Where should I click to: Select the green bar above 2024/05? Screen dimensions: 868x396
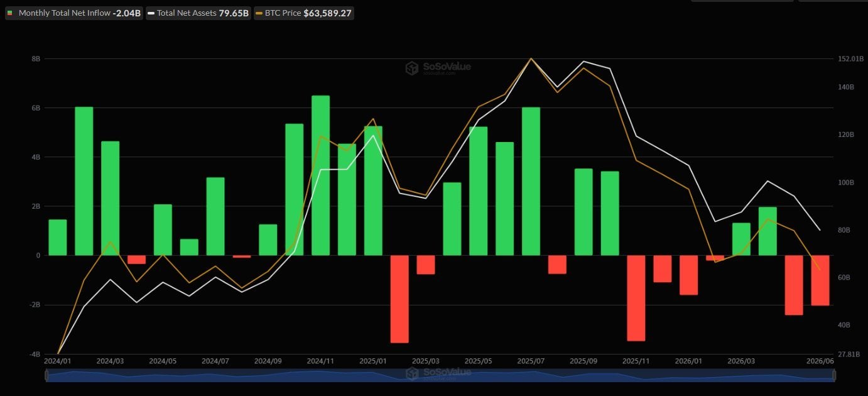point(163,230)
